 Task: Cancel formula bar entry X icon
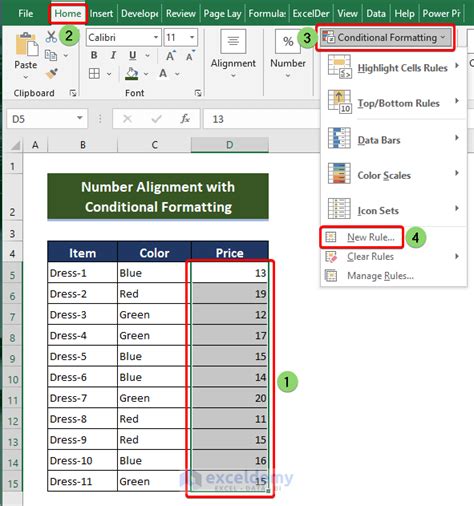click(127, 119)
